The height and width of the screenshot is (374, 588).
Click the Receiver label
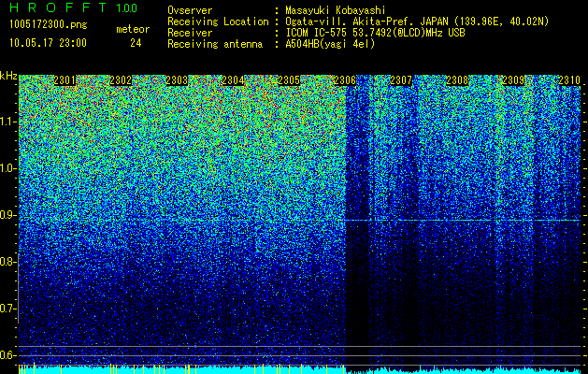point(190,33)
